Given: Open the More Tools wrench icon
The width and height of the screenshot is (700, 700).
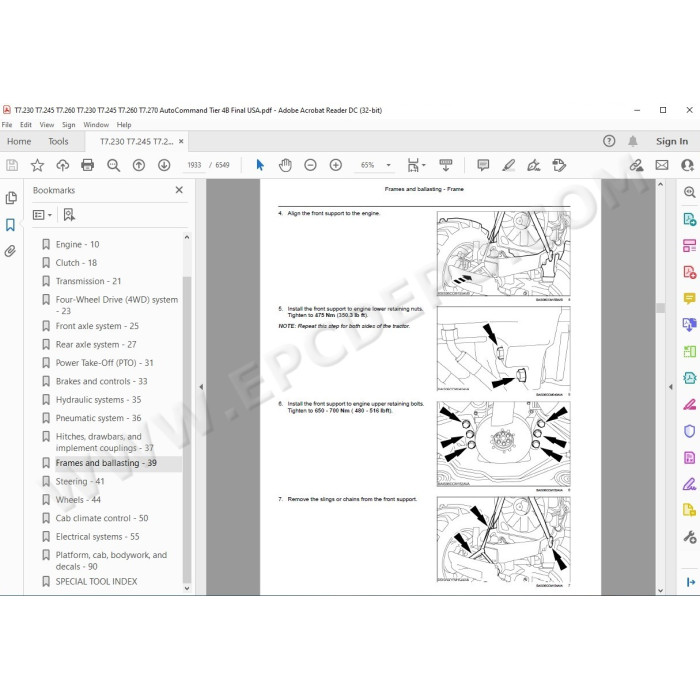Looking at the screenshot, I should click(x=690, y=537).
